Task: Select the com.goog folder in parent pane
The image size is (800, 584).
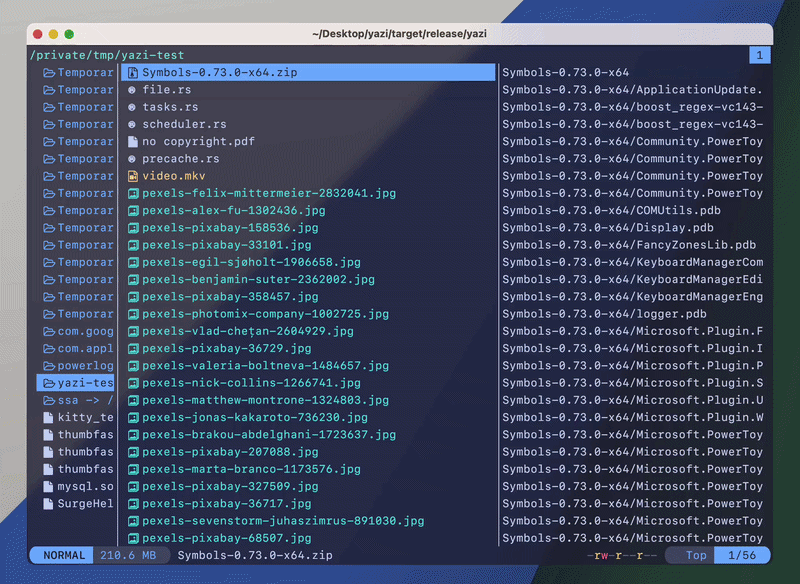Action: 78,332
